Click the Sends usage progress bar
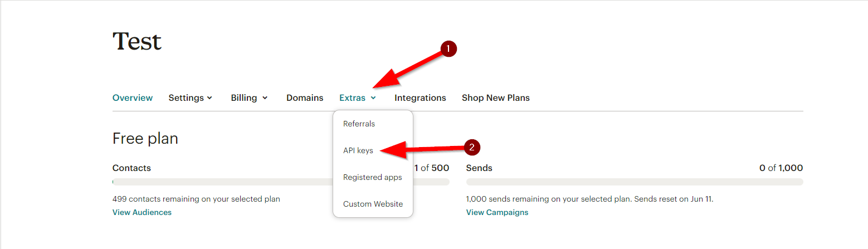 click(635, 182)
